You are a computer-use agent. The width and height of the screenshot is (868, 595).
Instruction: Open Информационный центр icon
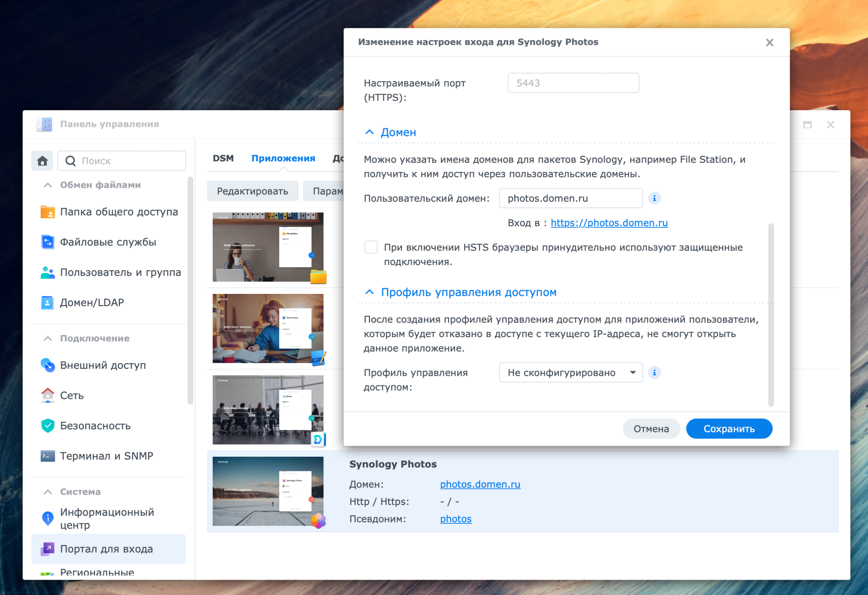[x=47, y=518]
